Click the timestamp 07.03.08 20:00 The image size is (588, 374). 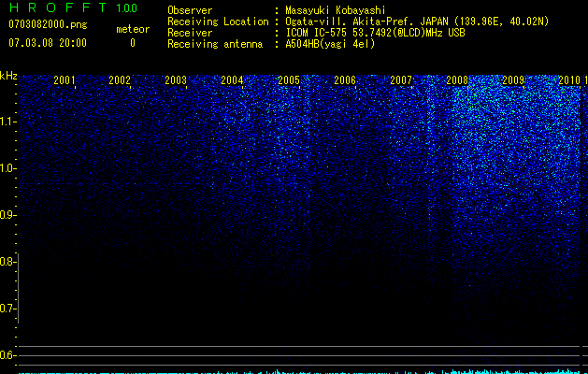click(48, 43)
